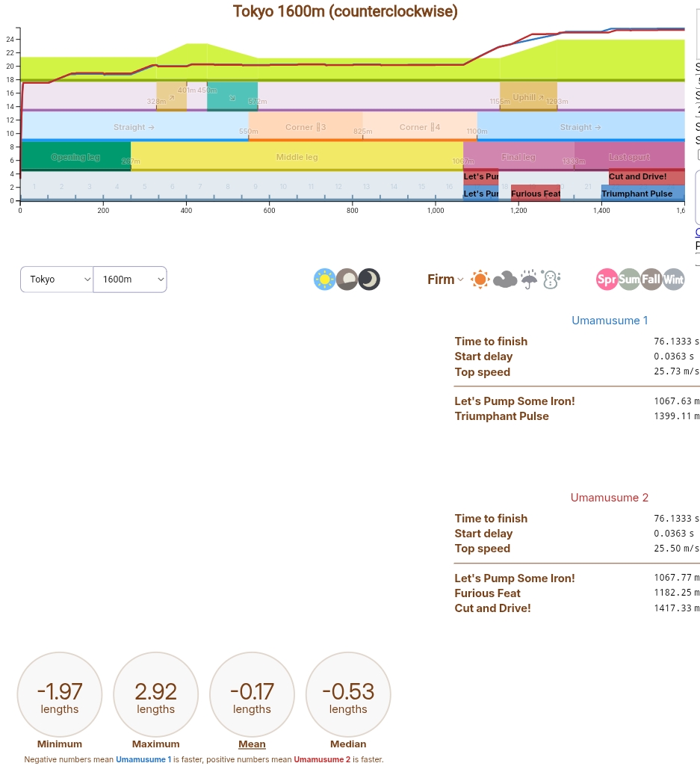Screen dimensions: 700x772
Task: Click the Triumphant Pulse skill bar
Action: (643, 194)
